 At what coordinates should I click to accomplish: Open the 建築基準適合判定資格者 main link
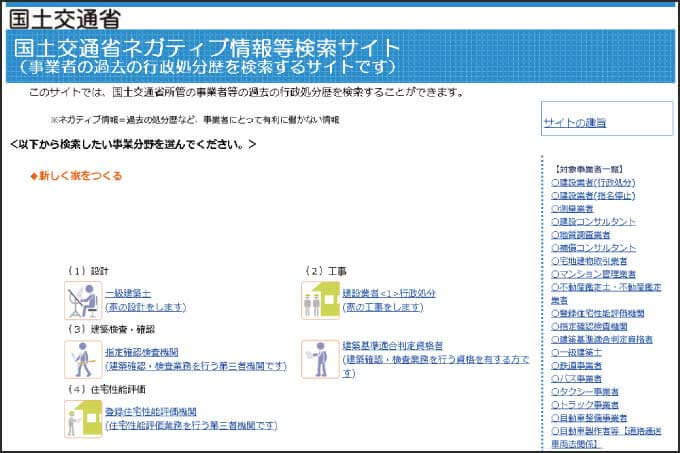tap(393, 345)
